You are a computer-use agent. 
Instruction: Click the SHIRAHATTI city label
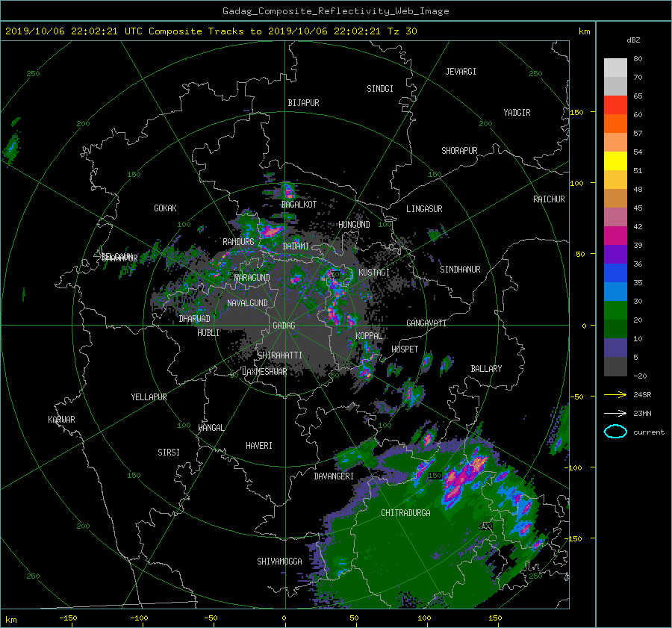click(x=280, y=355)
